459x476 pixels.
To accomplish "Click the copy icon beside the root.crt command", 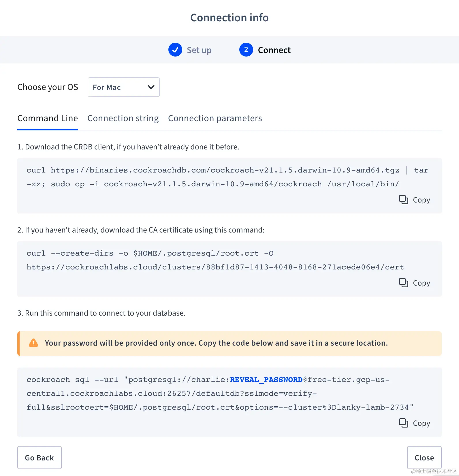I will tap(403, 283).
